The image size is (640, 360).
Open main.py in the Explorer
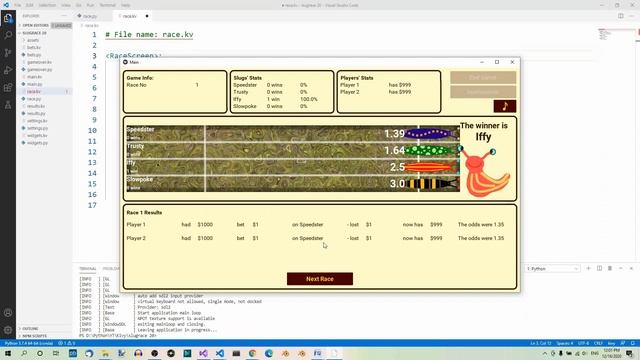tap(34, 84)
